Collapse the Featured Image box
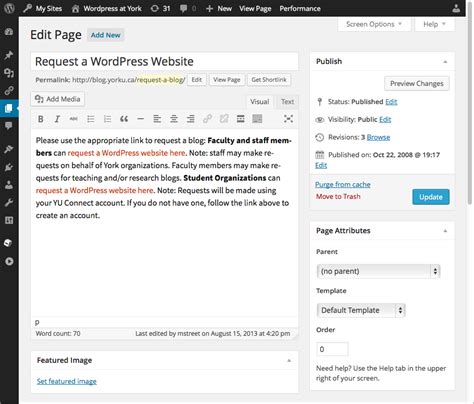Viewport: 474px width, 404px height. point(289,360)
